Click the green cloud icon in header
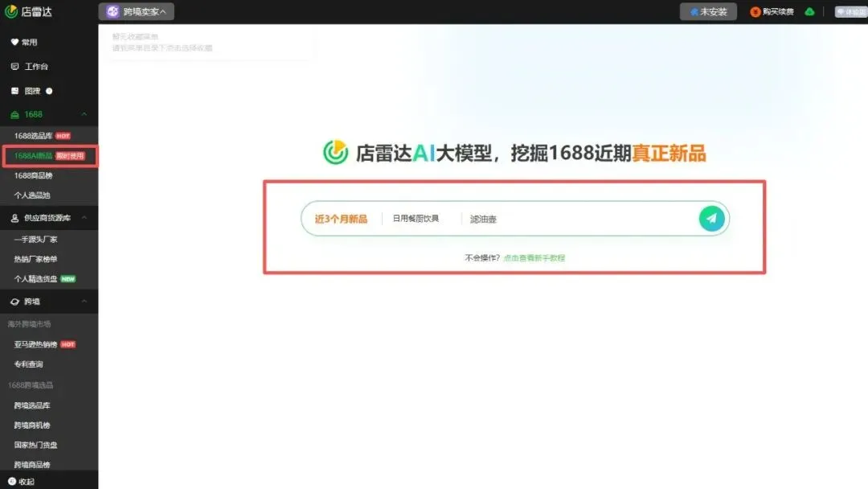 point(809,11)
